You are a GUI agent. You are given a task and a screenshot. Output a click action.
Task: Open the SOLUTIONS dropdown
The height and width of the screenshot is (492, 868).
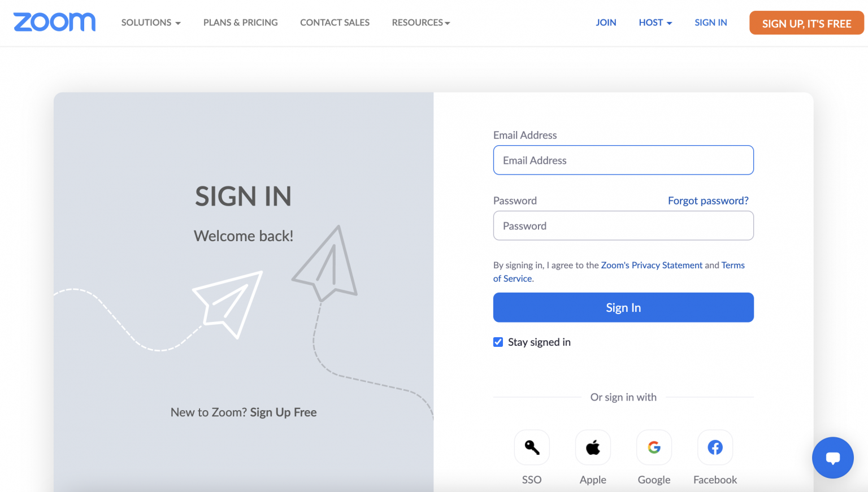[x=150, y=23]
